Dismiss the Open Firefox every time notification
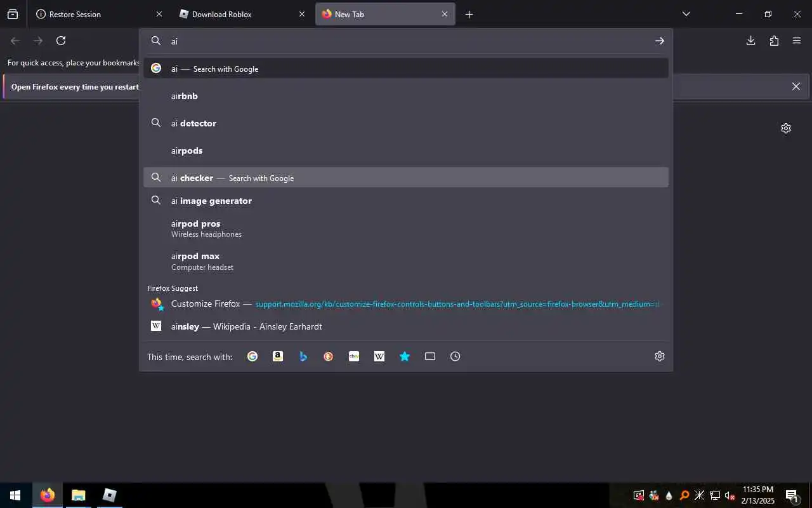 796,86
